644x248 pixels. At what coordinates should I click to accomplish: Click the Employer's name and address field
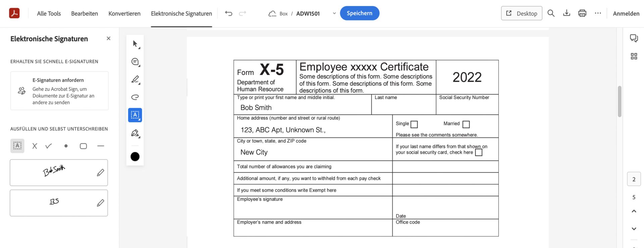click(x=313, y=228)
